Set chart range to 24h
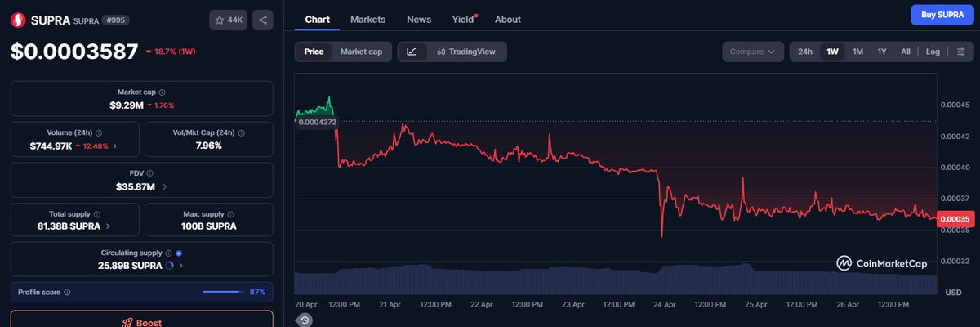The image size is (980, 327). (x=805, y=52)
